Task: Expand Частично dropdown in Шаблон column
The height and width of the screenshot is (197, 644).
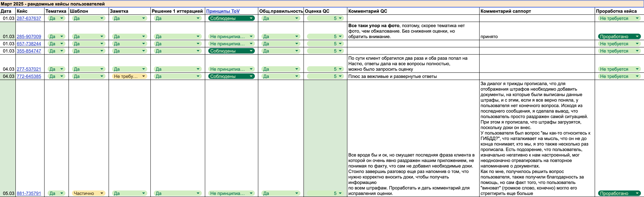Action: click(89, 193)
